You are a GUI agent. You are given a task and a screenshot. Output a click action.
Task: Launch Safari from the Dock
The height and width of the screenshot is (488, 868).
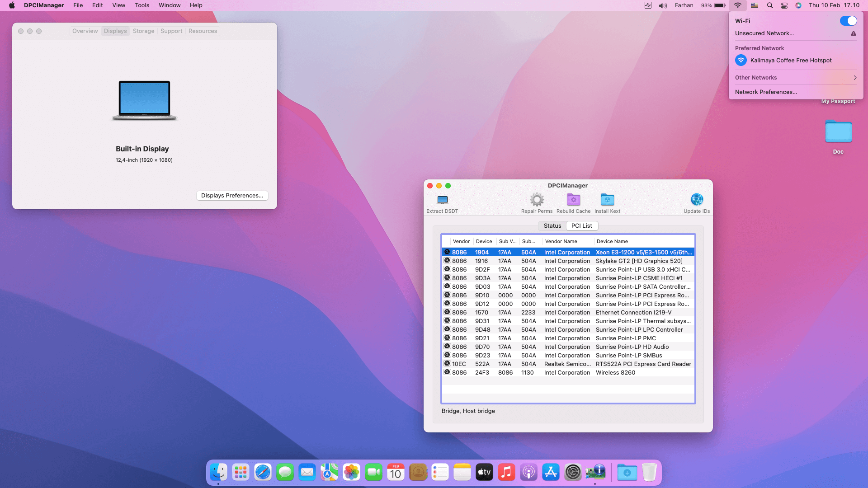pyautogui.click(x=263, y=472)
